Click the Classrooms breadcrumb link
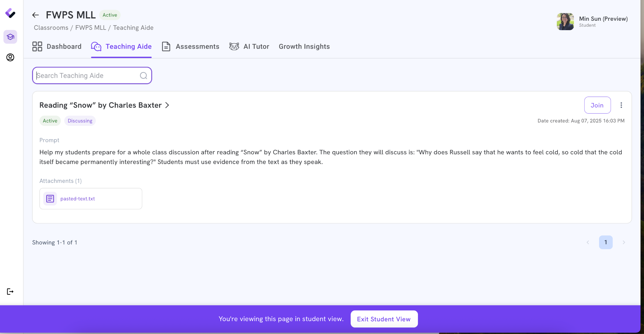Viewport: 644px width, 334px height. [51, 28]
